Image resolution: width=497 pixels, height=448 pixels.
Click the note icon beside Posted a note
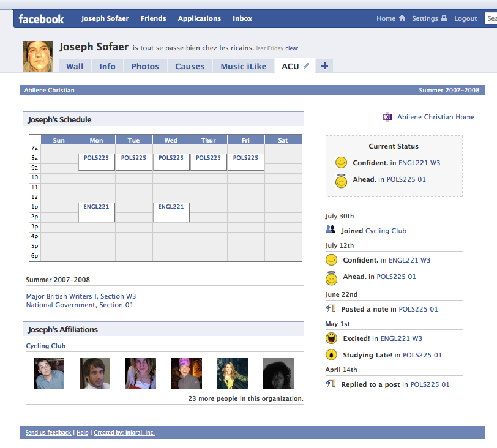331,308
